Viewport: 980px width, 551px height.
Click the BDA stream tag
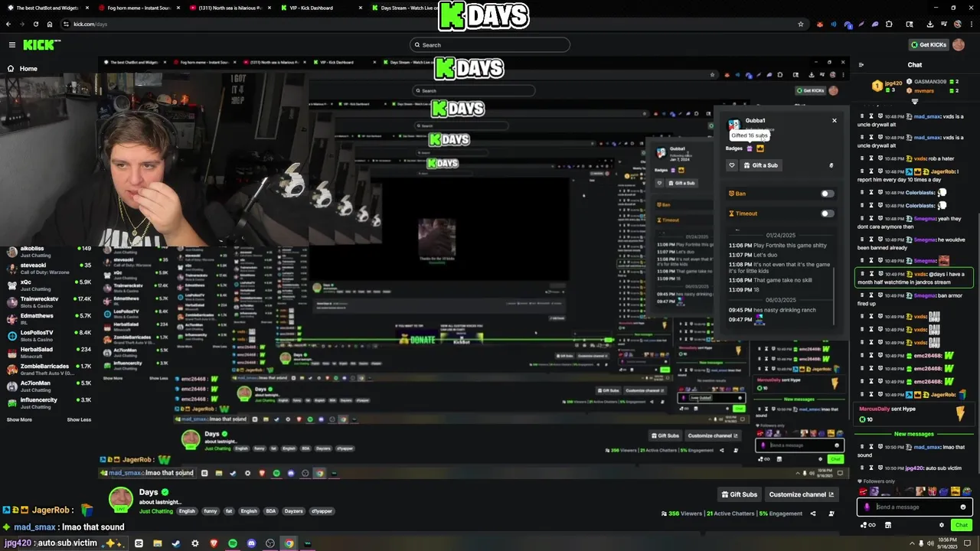point(271,511)
